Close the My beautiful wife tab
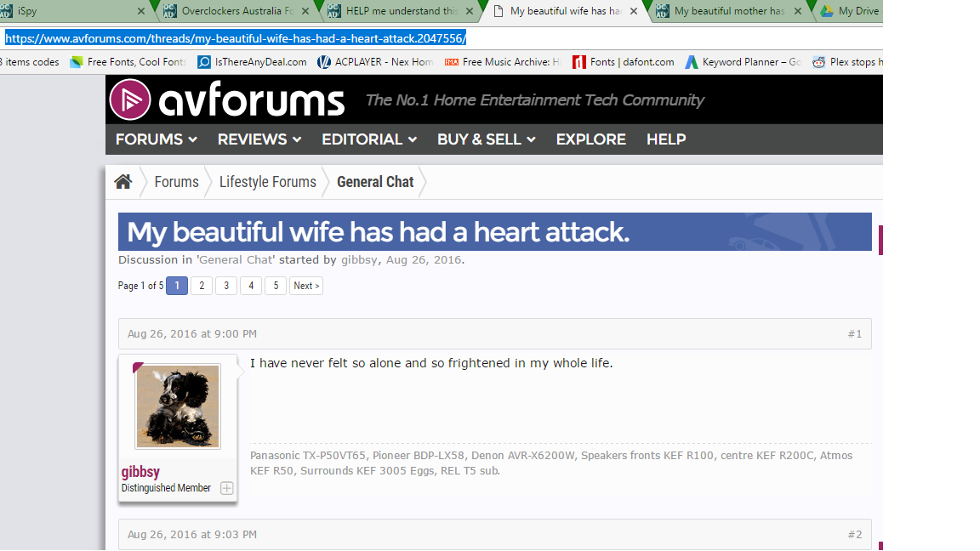The image size is (980, 551). point(634,10)
